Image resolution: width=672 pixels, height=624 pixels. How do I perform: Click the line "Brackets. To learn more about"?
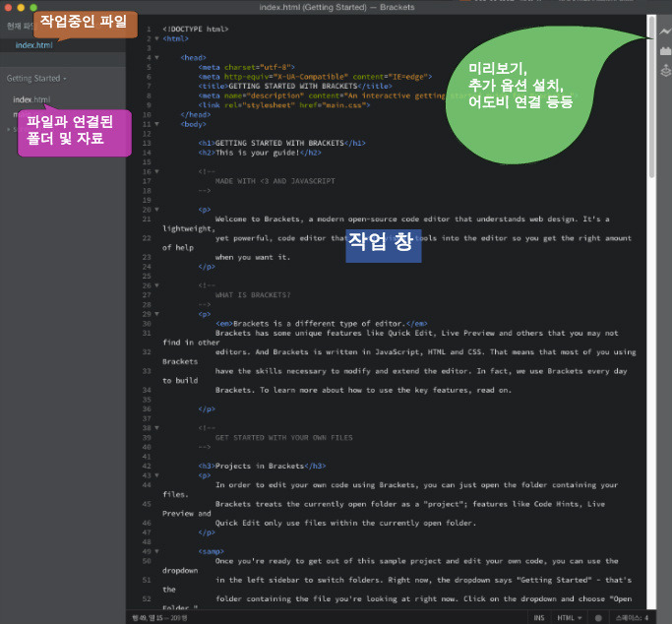(x=363, y=390)
